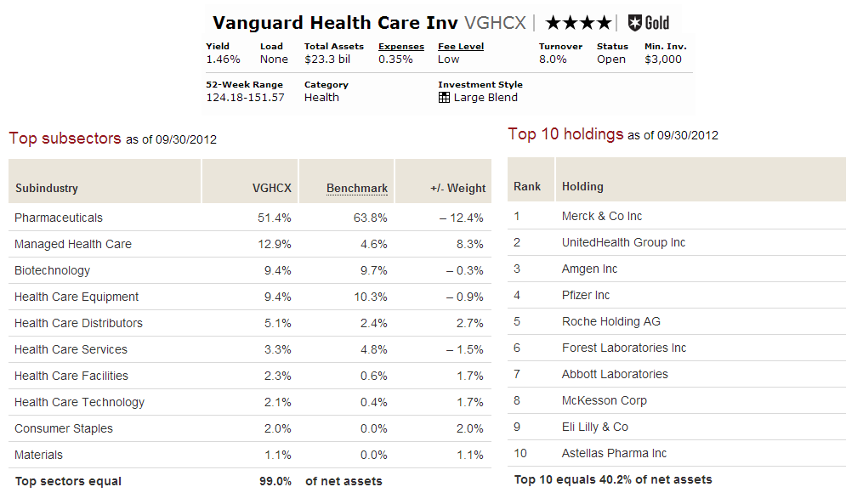Click the four-star Morningstar rating
This screenshot has height=504, width=863.
pyautogui.click(x=578, y=23)
